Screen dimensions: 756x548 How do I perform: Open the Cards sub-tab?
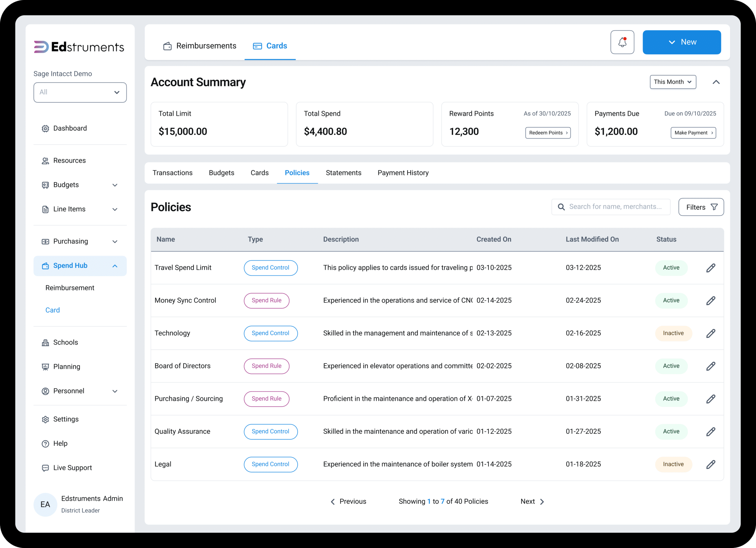[259, 173]
